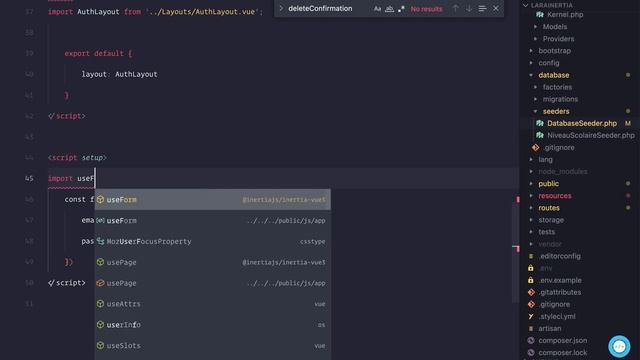Choose useAttrs suggestion from vue
640x360 pixels.
point(213,304)
